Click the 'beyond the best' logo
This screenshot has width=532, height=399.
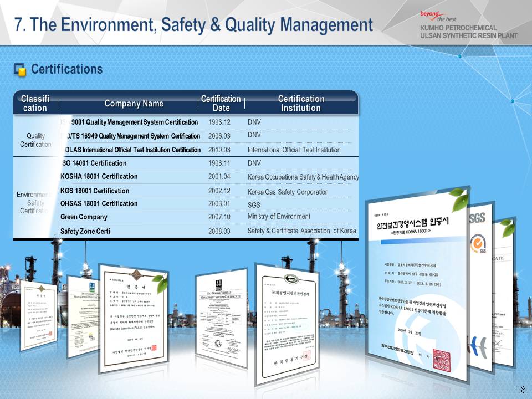438,17
